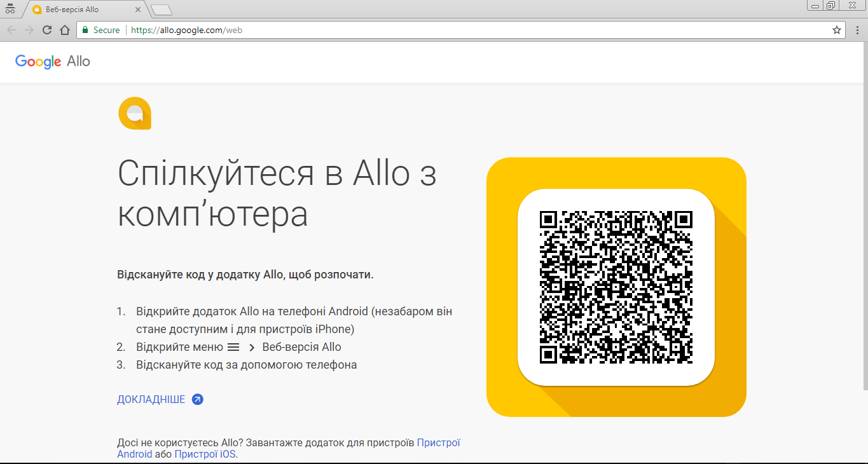Go to the browser home page icon
Screen dimensions: 868x464
[64, 30]
